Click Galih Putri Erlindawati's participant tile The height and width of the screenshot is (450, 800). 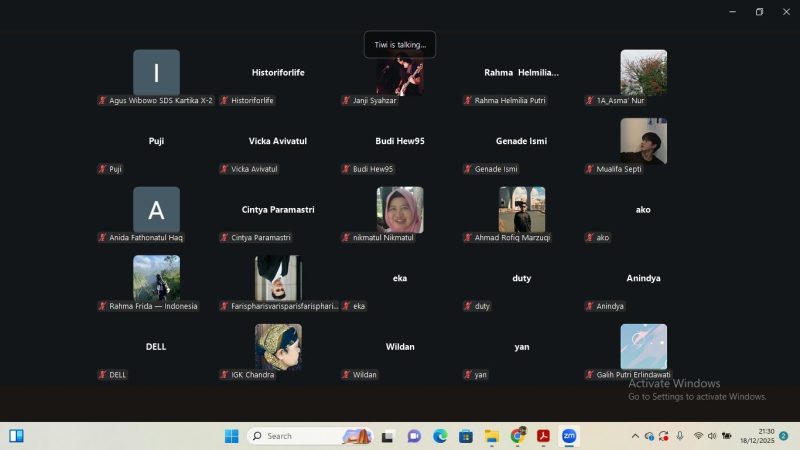pyautogui.click(x=643, y=346)
